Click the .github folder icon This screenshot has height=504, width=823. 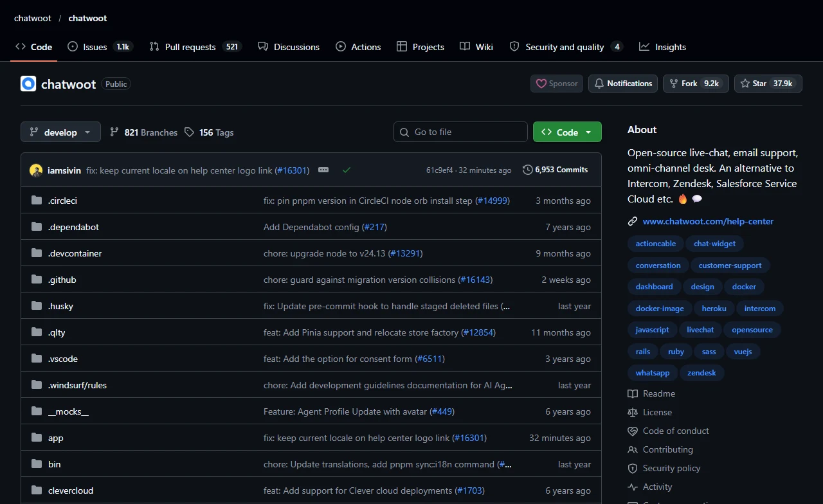(x=37, y=280)
